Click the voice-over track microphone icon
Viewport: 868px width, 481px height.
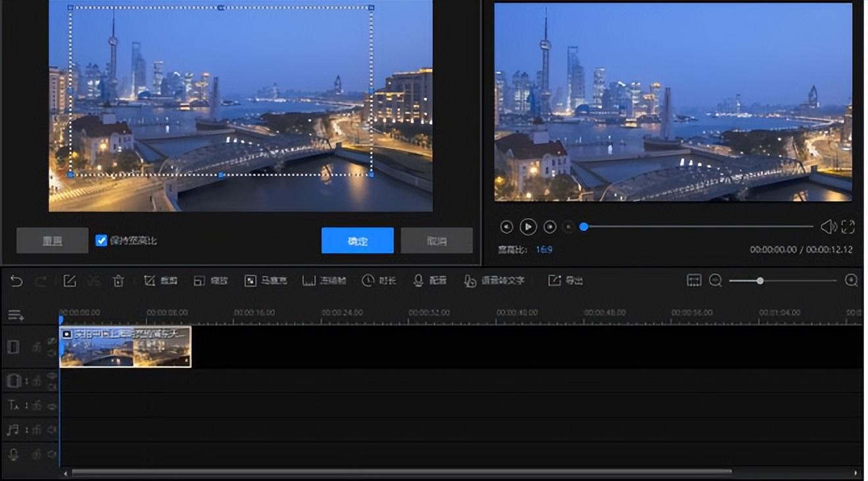pyautogui.click(x=13, y=454)
